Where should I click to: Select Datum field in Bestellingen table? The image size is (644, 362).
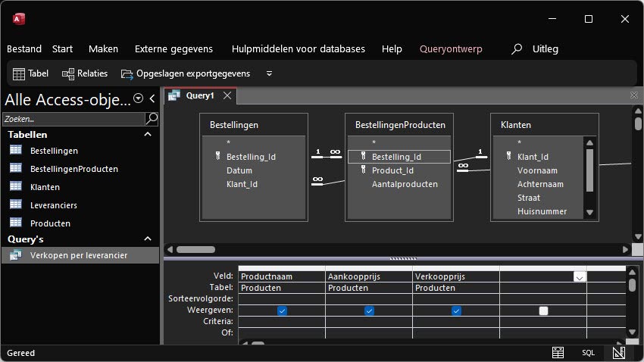coord(239,170)
